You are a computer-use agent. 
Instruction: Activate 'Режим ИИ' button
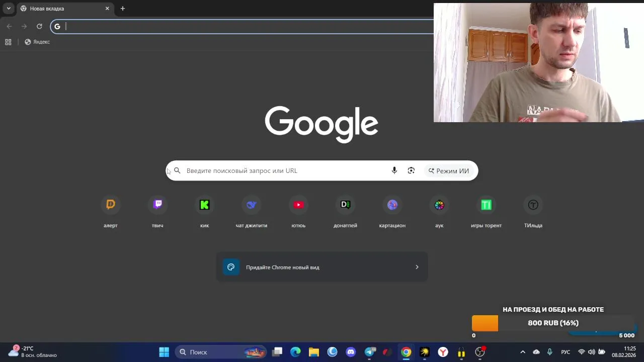tap(449, 170)
